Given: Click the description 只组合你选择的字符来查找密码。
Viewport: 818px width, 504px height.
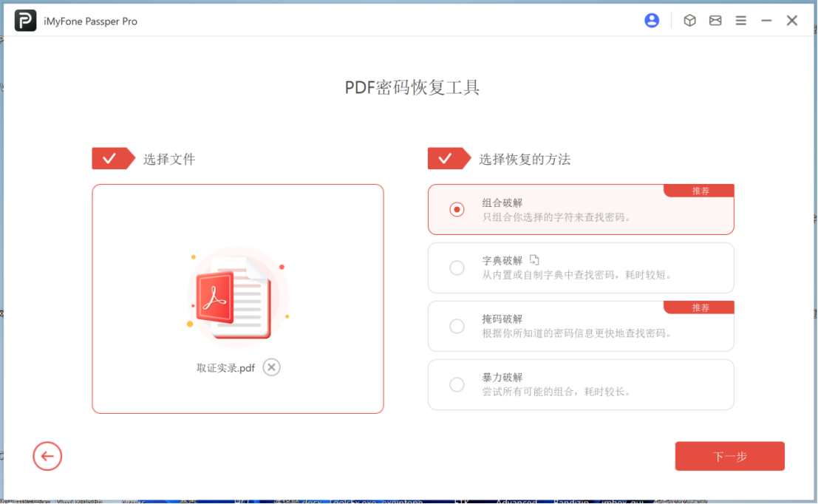Looking at the screenshot, I should tap(558, 217).
